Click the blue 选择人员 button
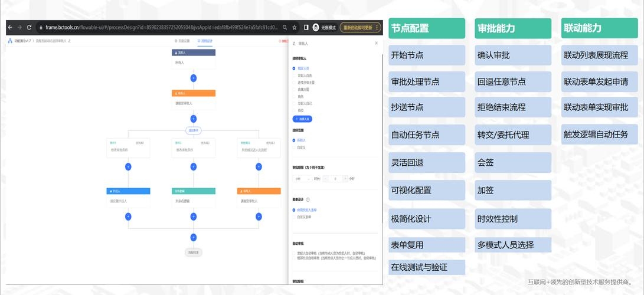This screenshot has height=295, width=644. pos(302,119)
